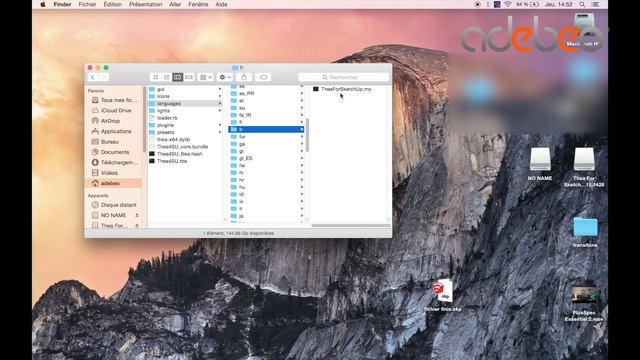This screenshot has height=360, width=640.
Task: Open the Aller menu
Action: [175, 4]
